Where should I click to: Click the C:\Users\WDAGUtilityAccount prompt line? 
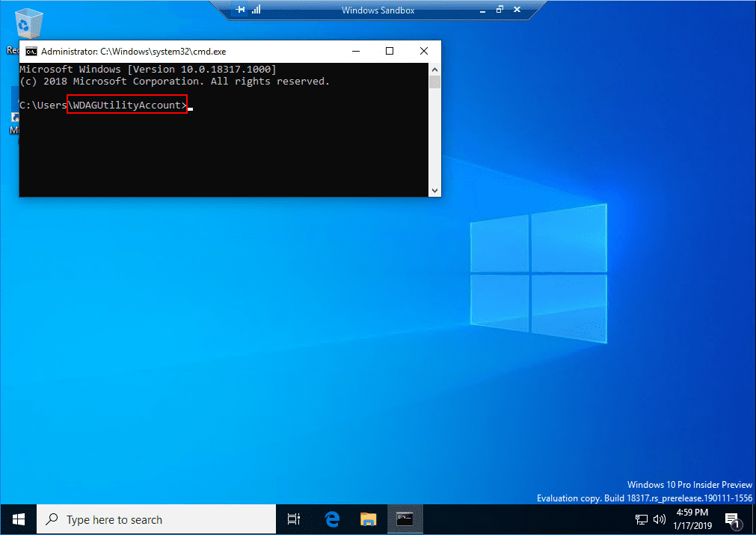(x=103, y=106)
